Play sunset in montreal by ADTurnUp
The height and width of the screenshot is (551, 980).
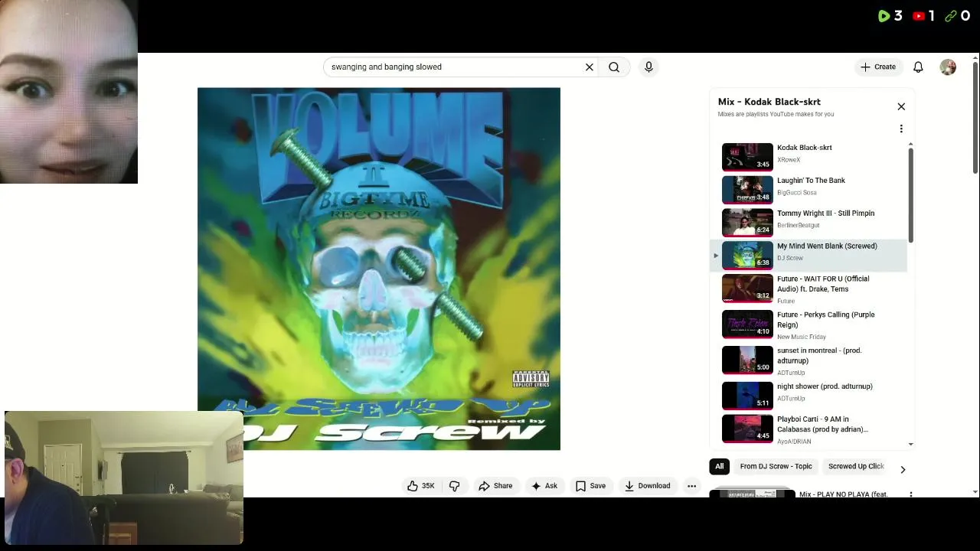(x=809, y=361)
